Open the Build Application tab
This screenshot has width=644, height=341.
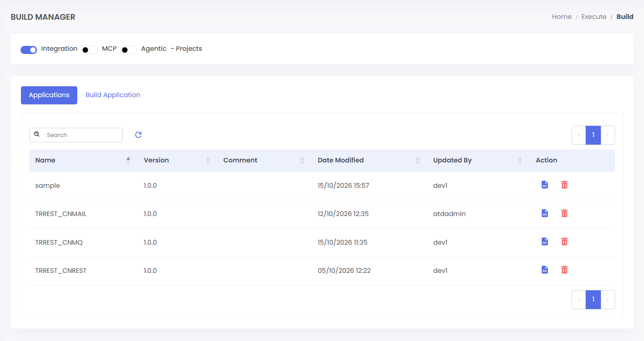(113, 95)
